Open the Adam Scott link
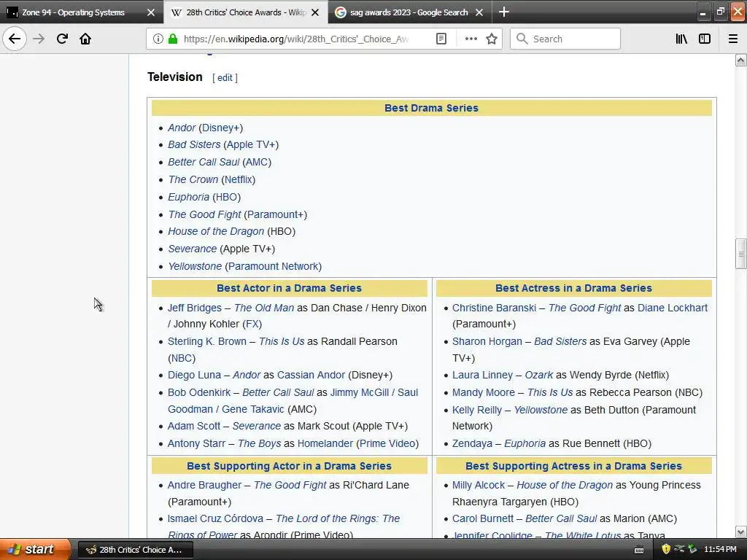The image size is (747, 560). pos(193,426)
